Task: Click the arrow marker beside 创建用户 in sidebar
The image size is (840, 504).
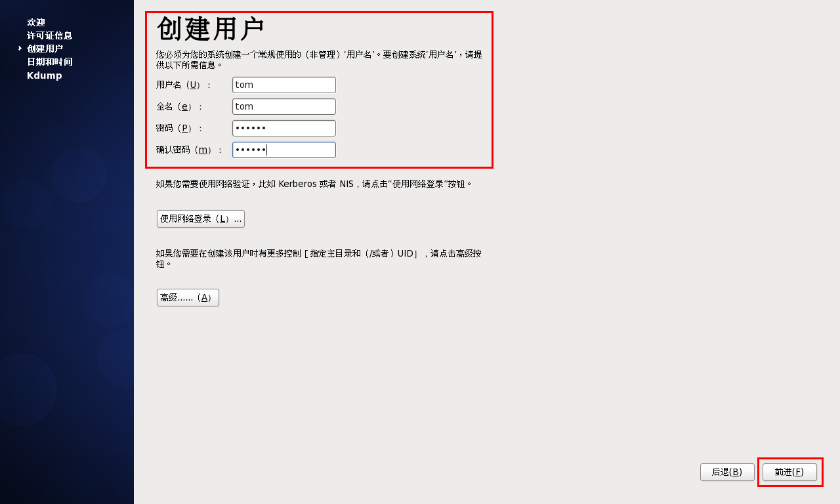Action: [x=20, y=49]
